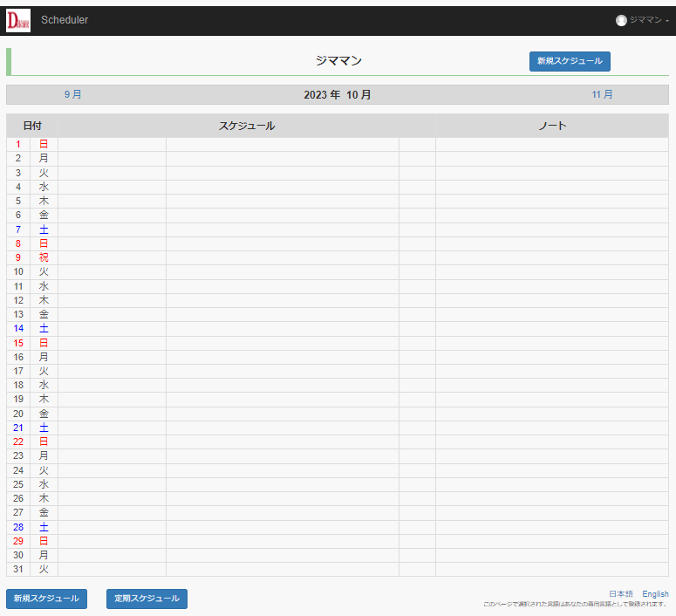Click the スケジュール column header
Screen dimensions: 676x616
click(247, 126)
